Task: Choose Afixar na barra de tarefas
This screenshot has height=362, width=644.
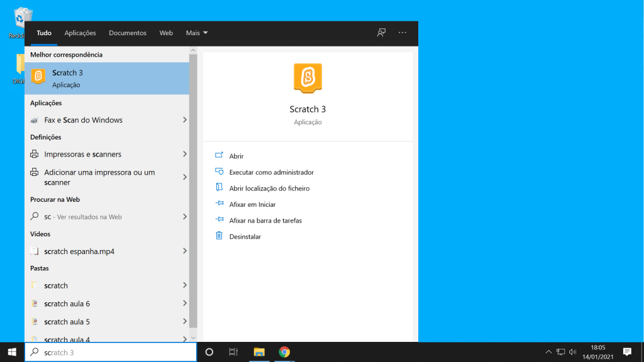Action: coord(265,221)
